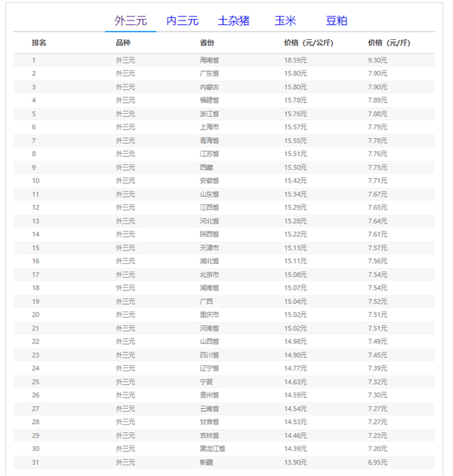Select the 青海省 cell
453x476 pixels.
pyautogui.click(x=209, y=140)
